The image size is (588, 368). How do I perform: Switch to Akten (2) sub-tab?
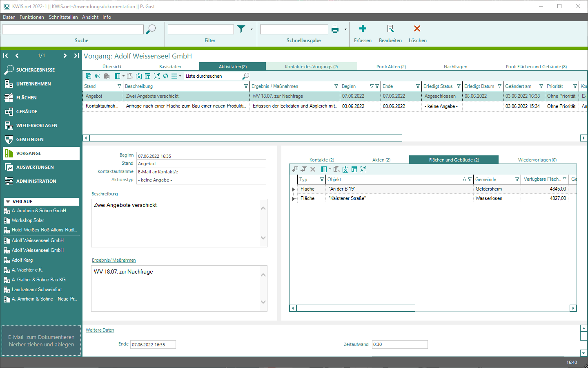381,160
